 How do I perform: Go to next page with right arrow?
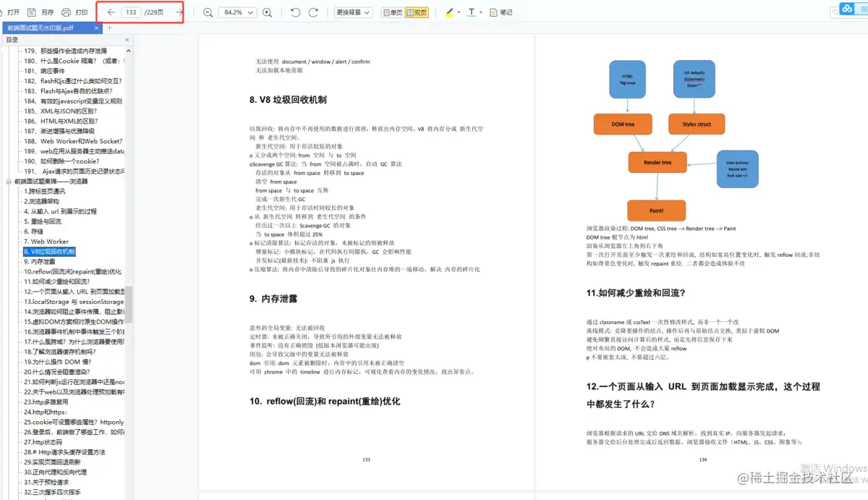pyautogui.click(x=179, y=12)
